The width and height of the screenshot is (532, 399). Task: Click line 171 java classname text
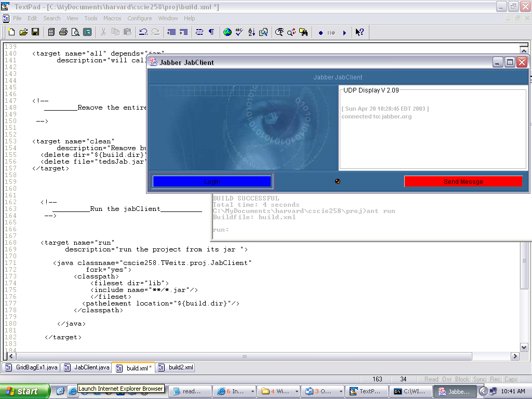[x=152, y=263]
